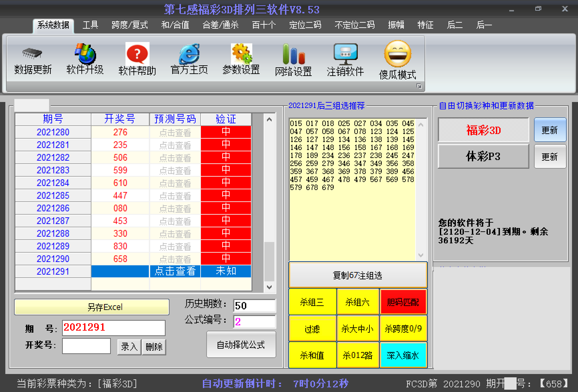
Task: Open the 合差/通杀 tab
Action: coord(221,25)
